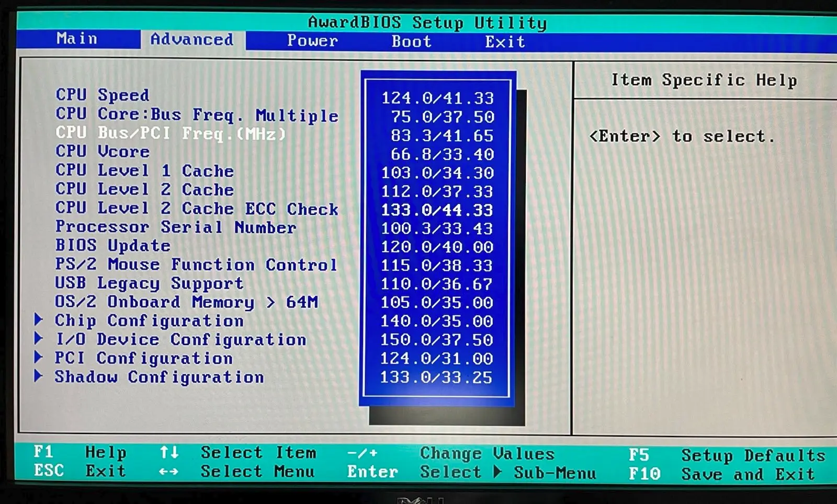Choose 112.0/37.33 frequency option
837x504 pixels.
437,191
